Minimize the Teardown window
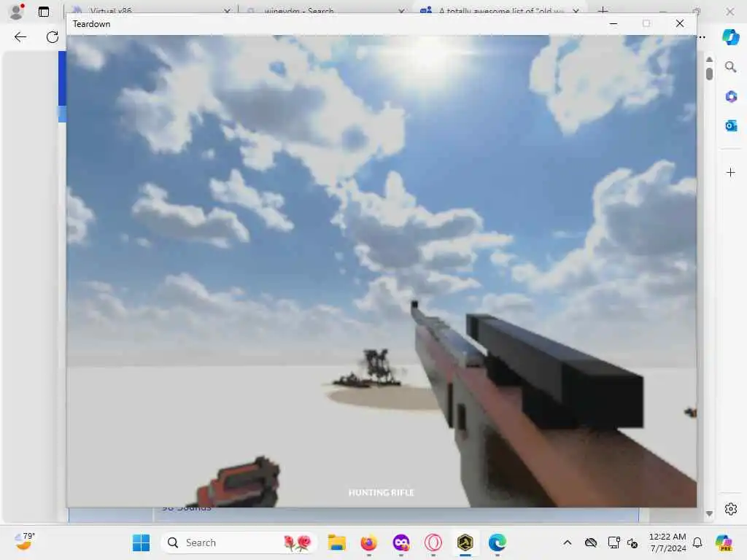Screen dimensions: 747x560 tap(614, 23)
